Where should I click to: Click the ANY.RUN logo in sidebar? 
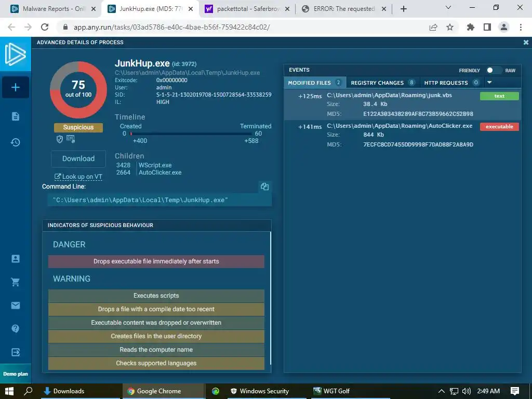tap(16, 54)
